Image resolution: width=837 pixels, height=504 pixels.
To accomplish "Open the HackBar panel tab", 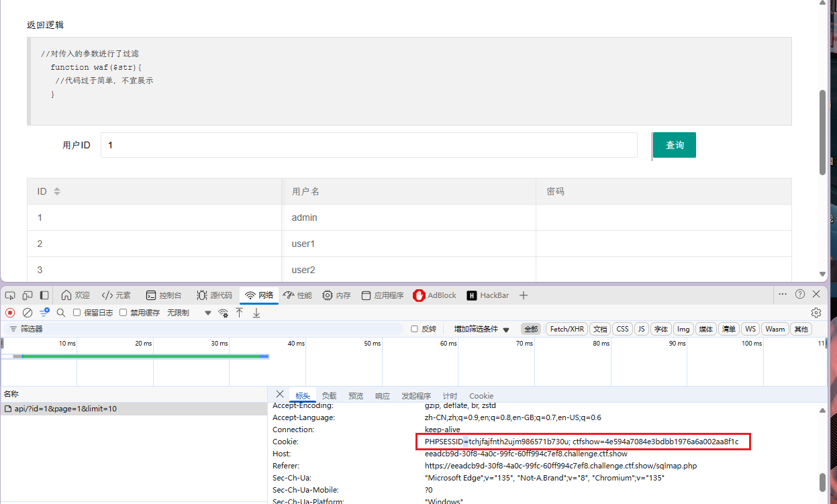I will point(488,295).
